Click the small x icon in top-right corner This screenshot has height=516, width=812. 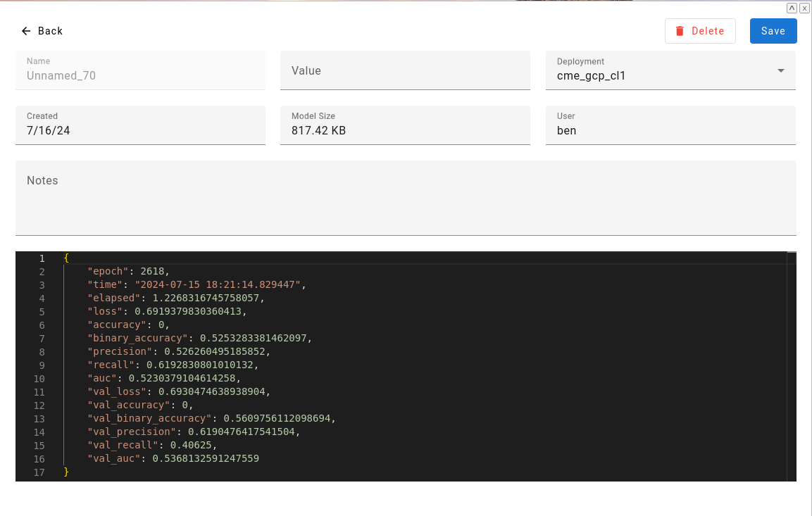pos(804,8)
